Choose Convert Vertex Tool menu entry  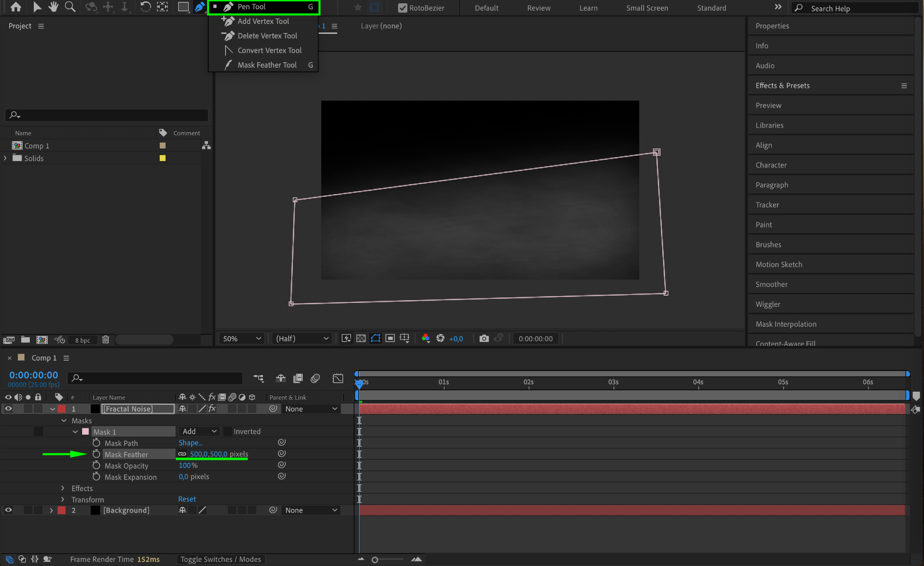click(x=269, y=50)
